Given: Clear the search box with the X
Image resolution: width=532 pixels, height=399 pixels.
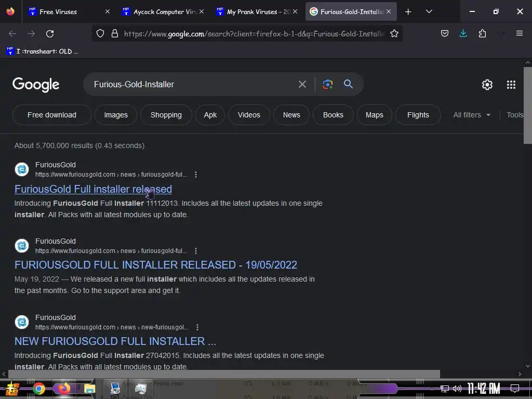Looking at the screenshot, I should [302, 84].
